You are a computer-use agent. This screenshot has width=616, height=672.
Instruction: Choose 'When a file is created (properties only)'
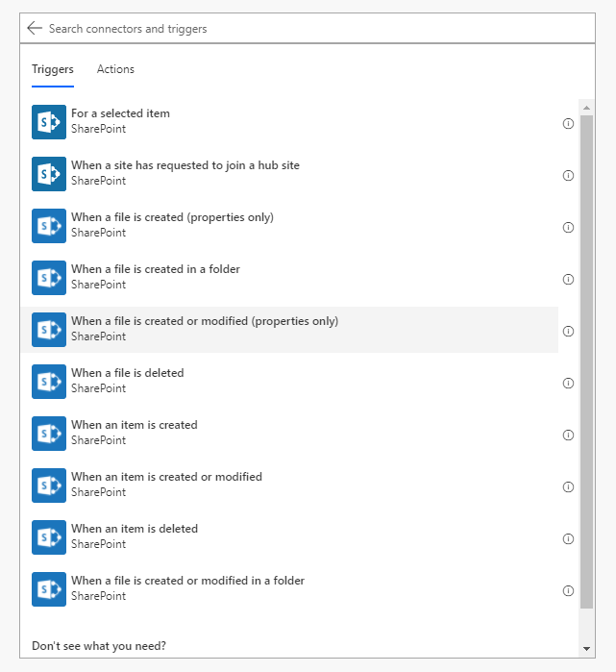pyautogui.click(x=289, y=226)
